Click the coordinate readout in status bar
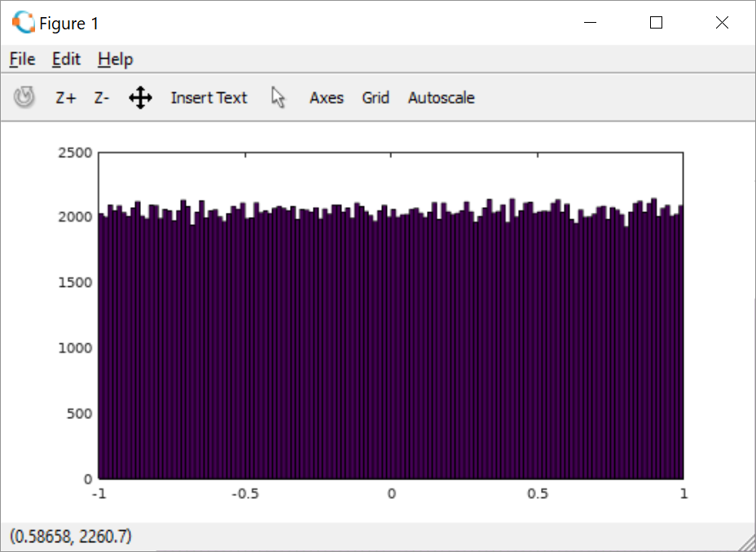The width and height of the screenshot is (756, 552). point(71,537)
